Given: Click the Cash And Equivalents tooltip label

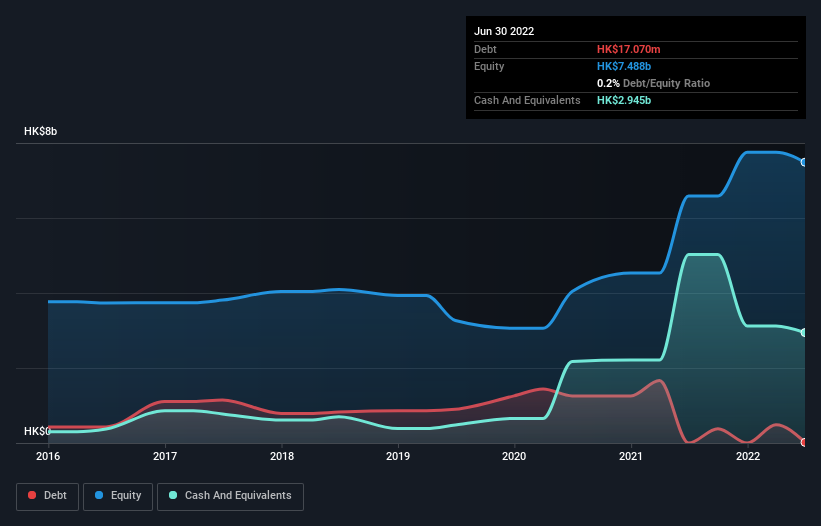Looking at the screenshot, I should click(527, 100).
